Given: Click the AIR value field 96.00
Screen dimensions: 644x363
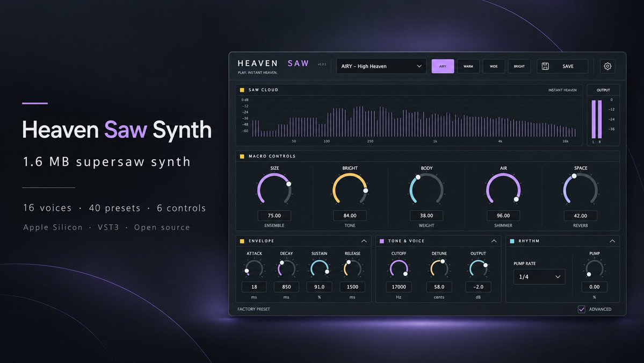Looking at the screenshot, I should click(503, 216).
